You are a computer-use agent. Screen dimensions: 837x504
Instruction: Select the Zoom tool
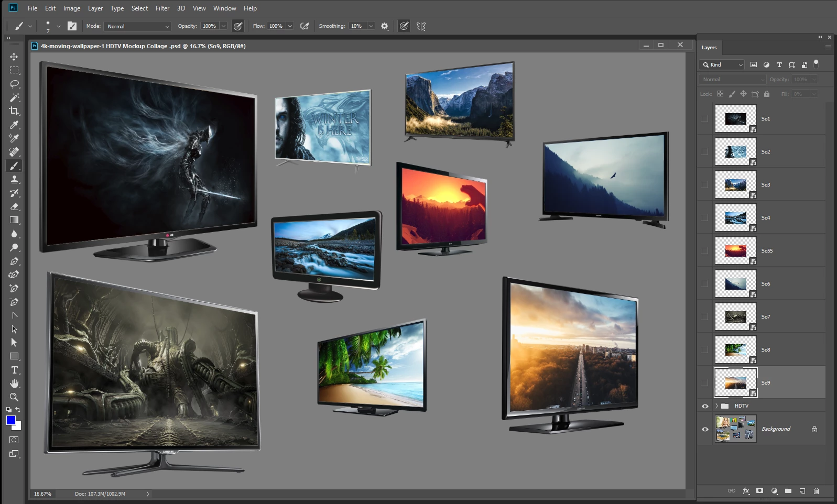(x=14, y=397)
